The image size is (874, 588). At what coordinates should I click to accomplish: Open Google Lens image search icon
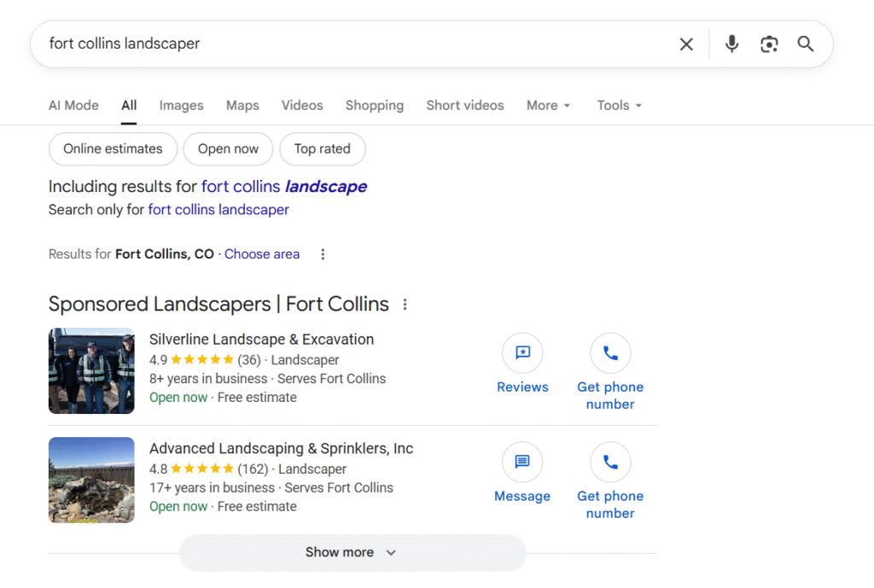coord(769,44)
